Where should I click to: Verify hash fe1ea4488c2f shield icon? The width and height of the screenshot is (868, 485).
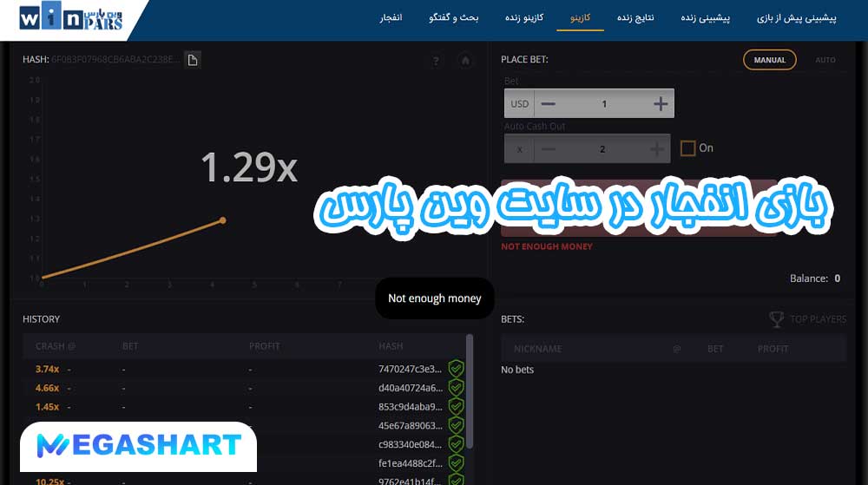point(457,463)
